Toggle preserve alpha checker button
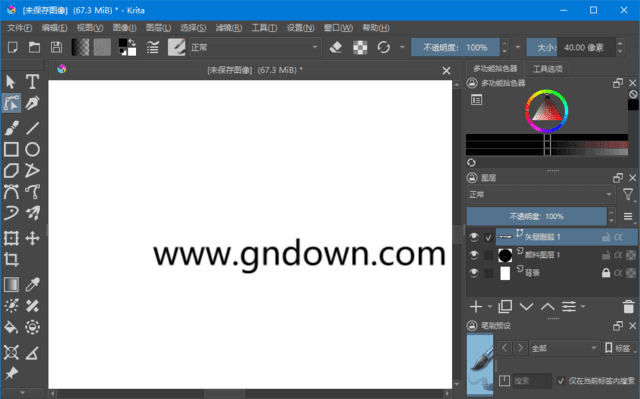640x399 pixels. (x=360, y=47)
